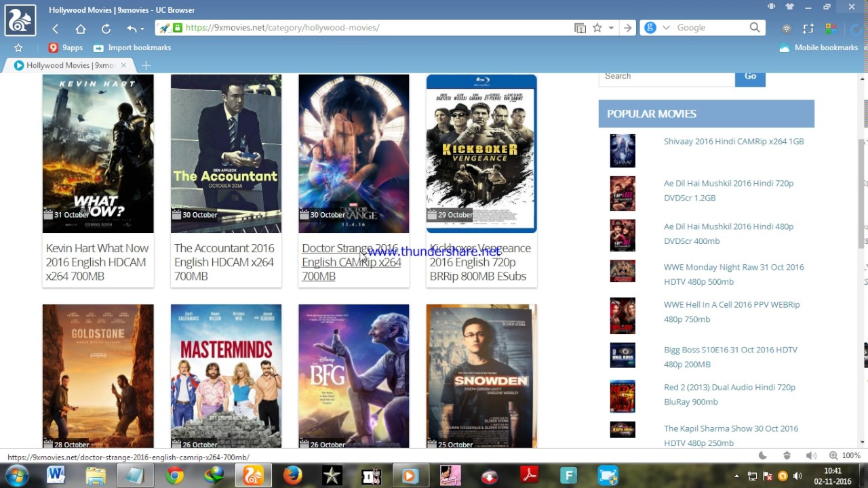Reload the current page
868x488 pixels.
pyautogui.click(x=106, y=28)
